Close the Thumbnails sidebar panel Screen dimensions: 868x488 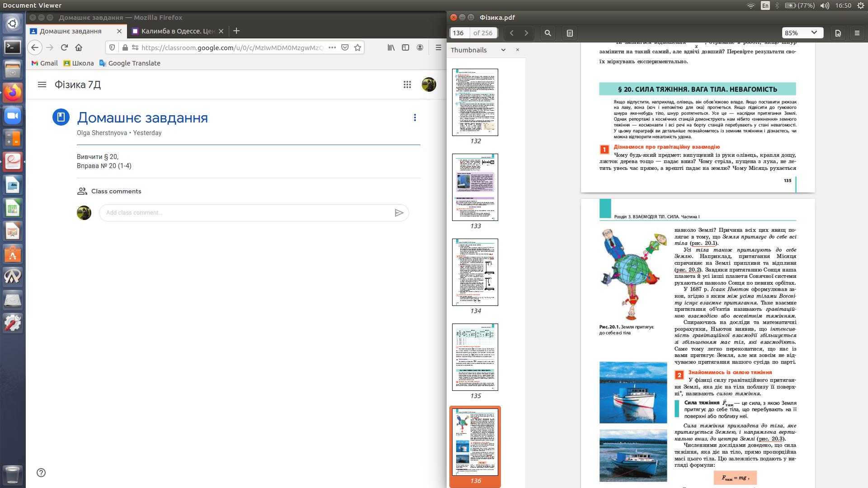518,50
